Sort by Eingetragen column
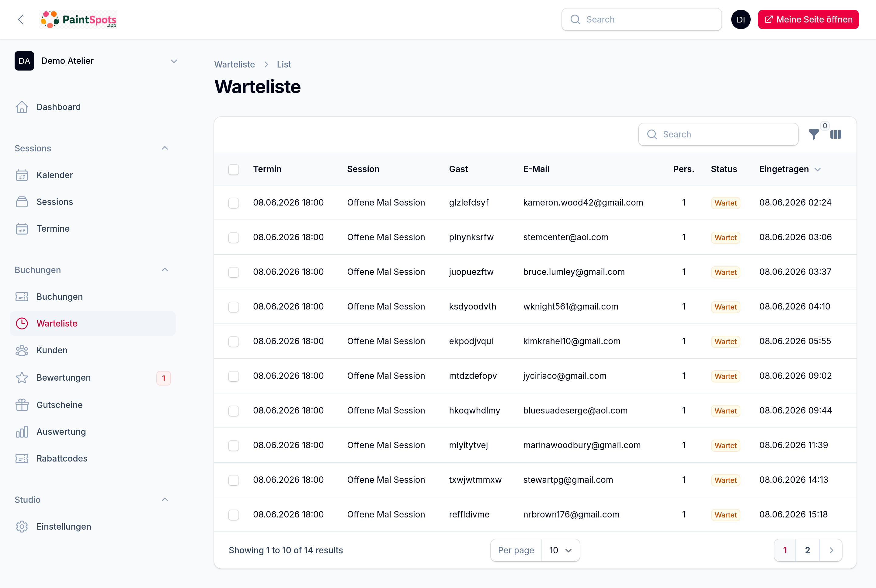 coord(790,169)
